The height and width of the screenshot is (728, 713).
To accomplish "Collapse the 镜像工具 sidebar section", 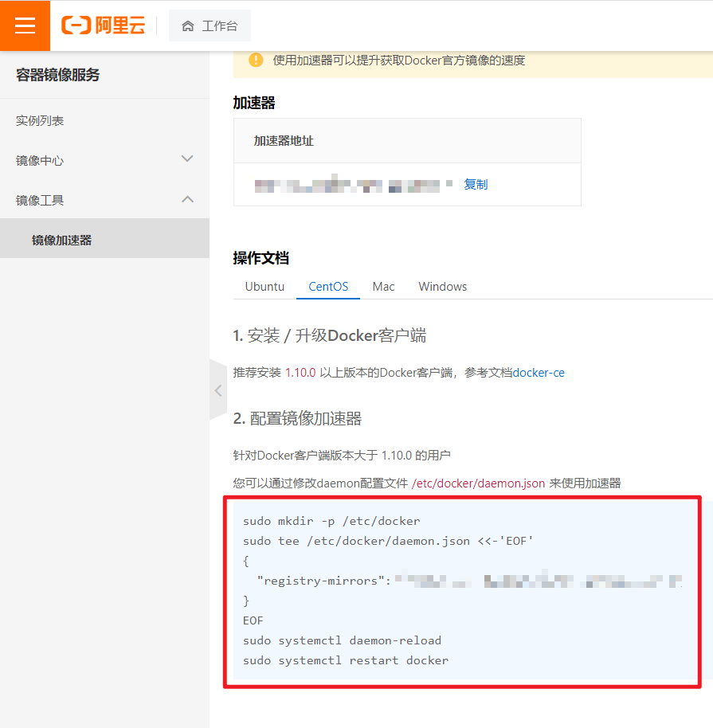I will coord(187,199).
